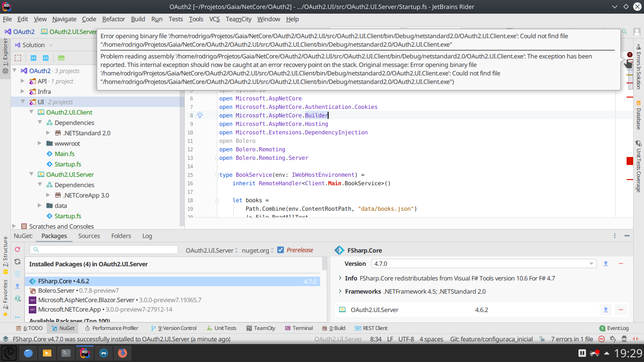Open Firefox from the taskbar
This screenshot has width=644, height=362.
point(123,353)
